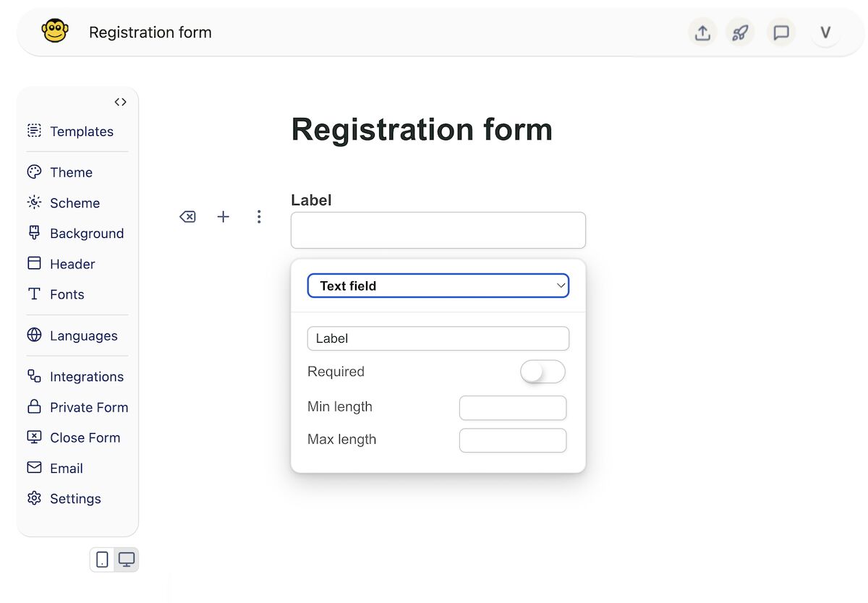
Task: Delete field with the backspace icon
Action: [187, 216]
